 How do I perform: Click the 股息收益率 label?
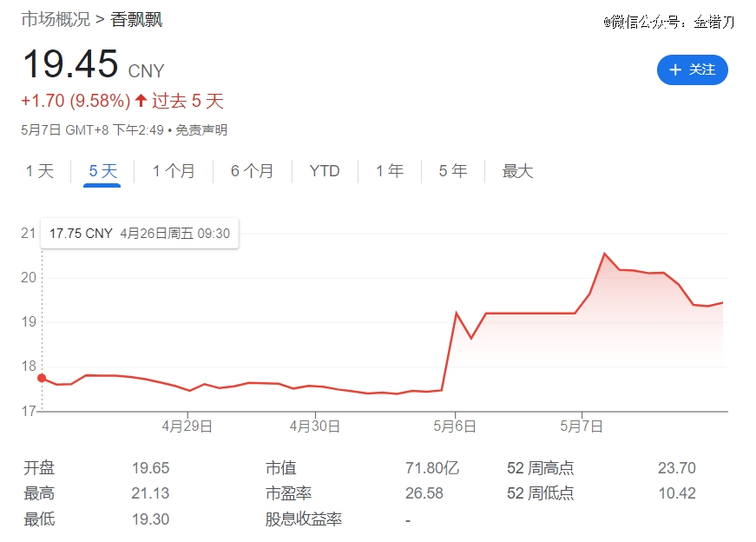[303, 519]
